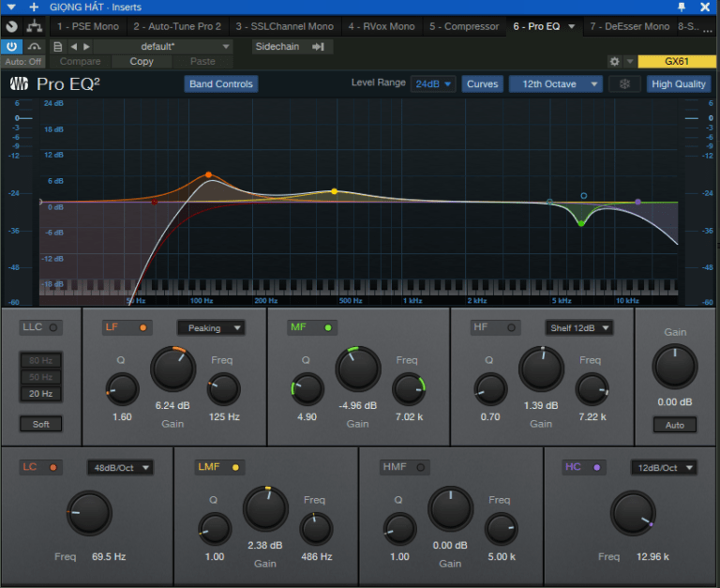
Task: Expand the 12th Octave analyzer dropdown
Action: tap(556, 84)
